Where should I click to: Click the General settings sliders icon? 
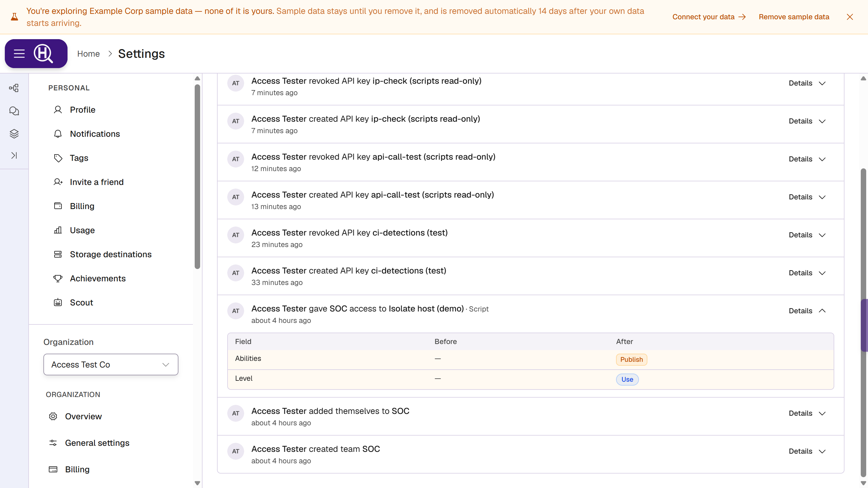tap(53, 443)
